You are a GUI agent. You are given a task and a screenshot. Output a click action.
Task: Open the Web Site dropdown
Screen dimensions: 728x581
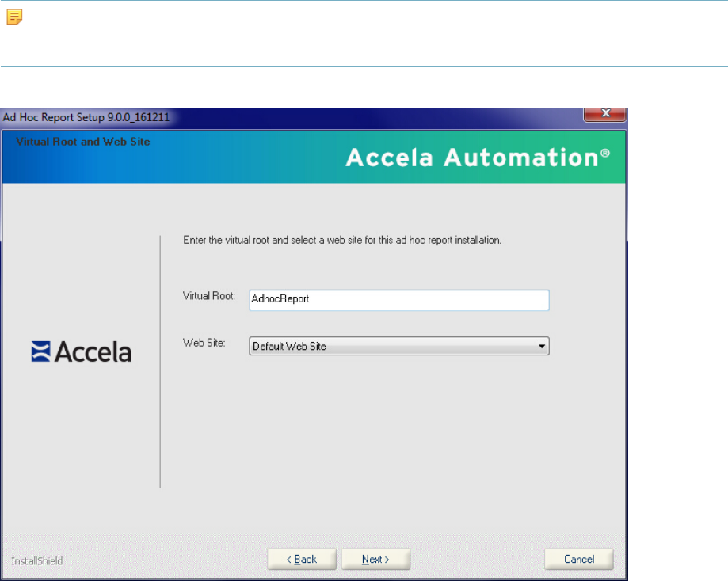click(x=399, y=346)
